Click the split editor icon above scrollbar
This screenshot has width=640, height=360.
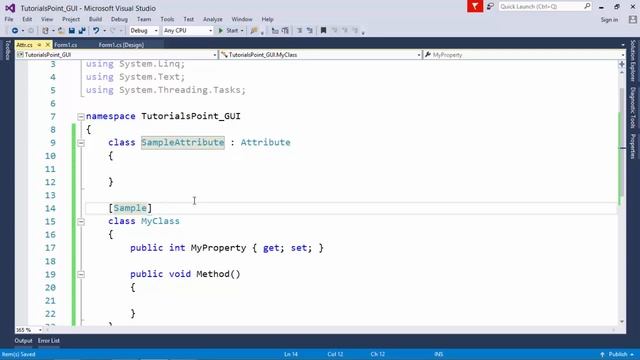point(622,64)
